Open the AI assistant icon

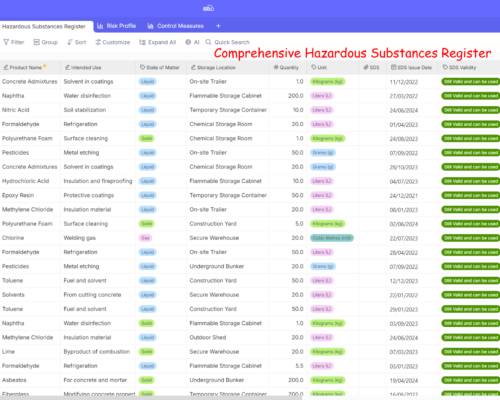click(x=188, y=42)
